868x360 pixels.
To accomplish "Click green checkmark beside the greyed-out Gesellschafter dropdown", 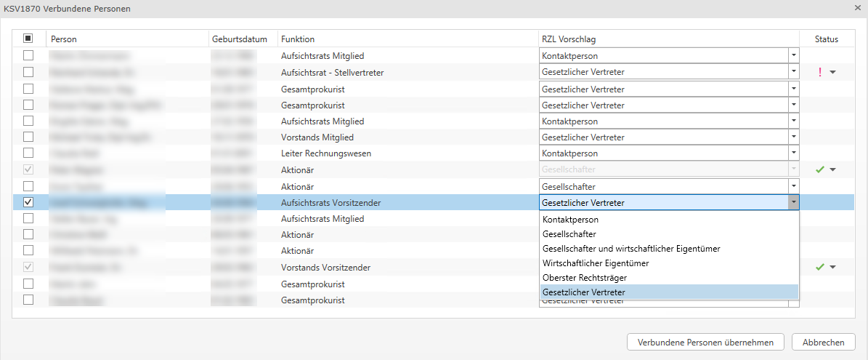I will 820,169.
